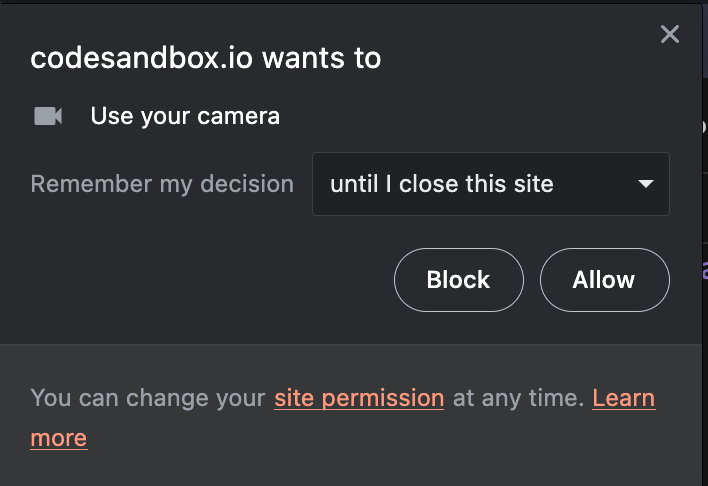The height and width of the screenshot is (486, 708).
Task: Click the "You can change your" footer text
Action: coord(148,398)
